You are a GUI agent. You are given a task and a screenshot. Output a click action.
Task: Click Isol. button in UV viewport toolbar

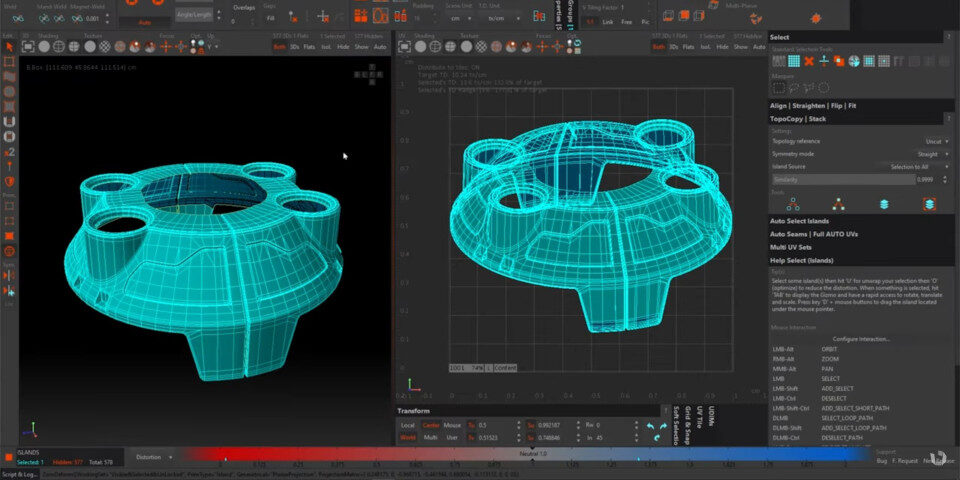pyautogui.click(x=705, y=47)
